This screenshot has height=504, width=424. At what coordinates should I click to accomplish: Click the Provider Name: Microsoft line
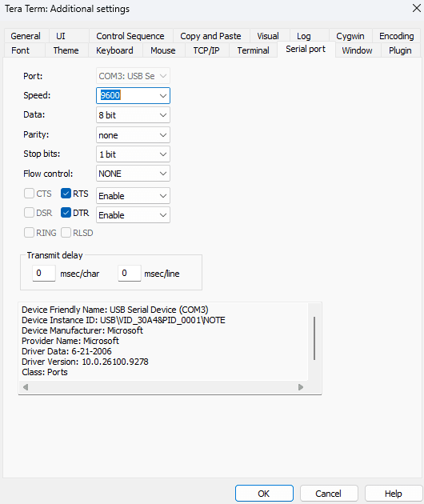pyautogui.click(x=70, y=341)
